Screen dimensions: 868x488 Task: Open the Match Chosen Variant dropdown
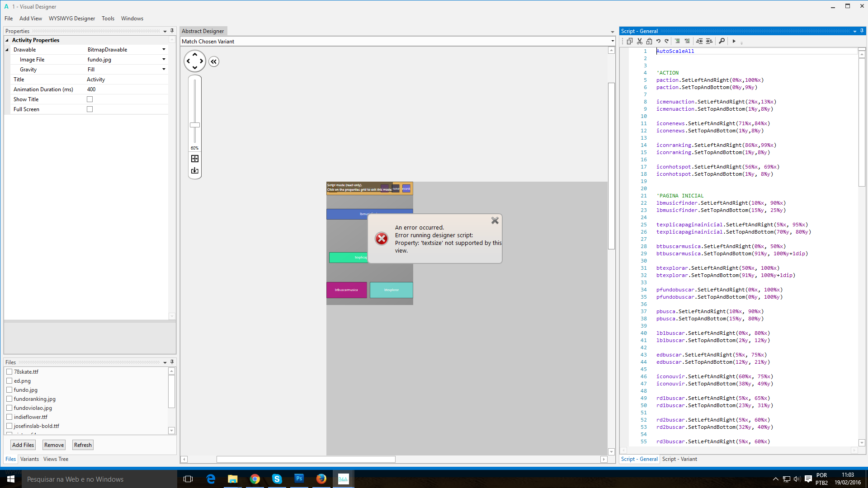612,42
